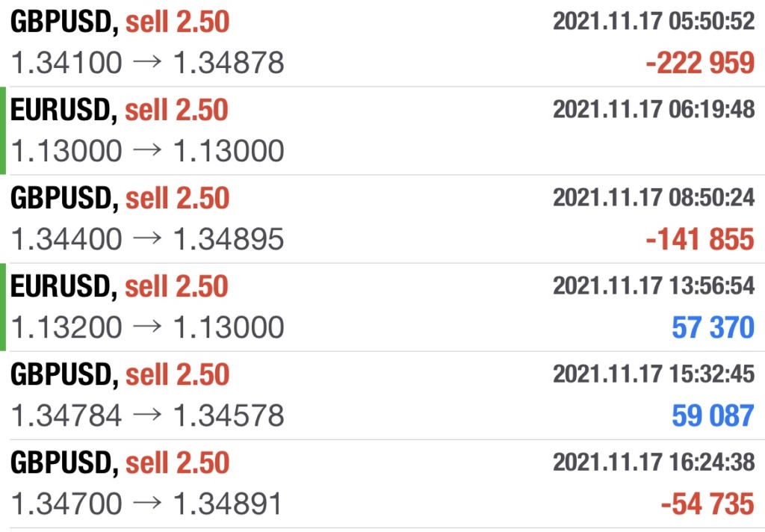
Task: Click the -141 855 loss value
Action: [700, 240]
